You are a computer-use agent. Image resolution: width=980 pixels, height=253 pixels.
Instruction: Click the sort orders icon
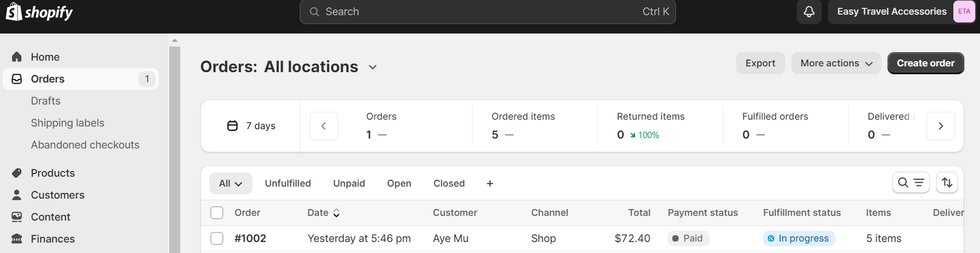point(947,183)
